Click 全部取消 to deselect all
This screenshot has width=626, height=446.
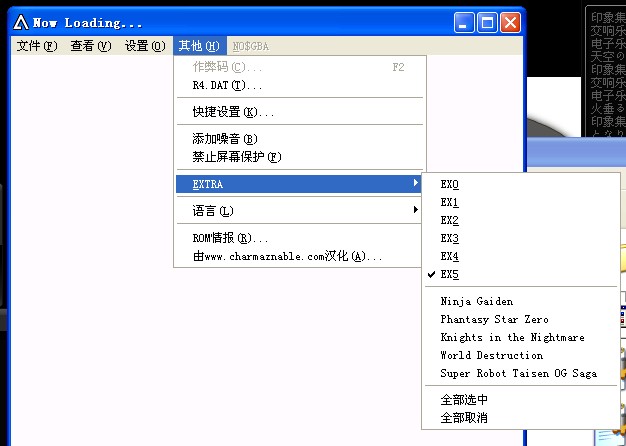click(x=521, y=418)
